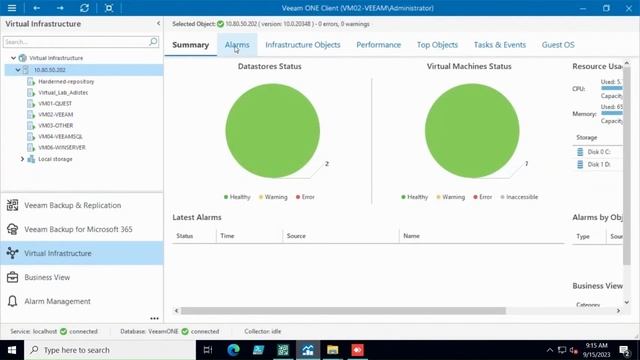Click the Veeam Backup & Replication icon

click(12, 205)
